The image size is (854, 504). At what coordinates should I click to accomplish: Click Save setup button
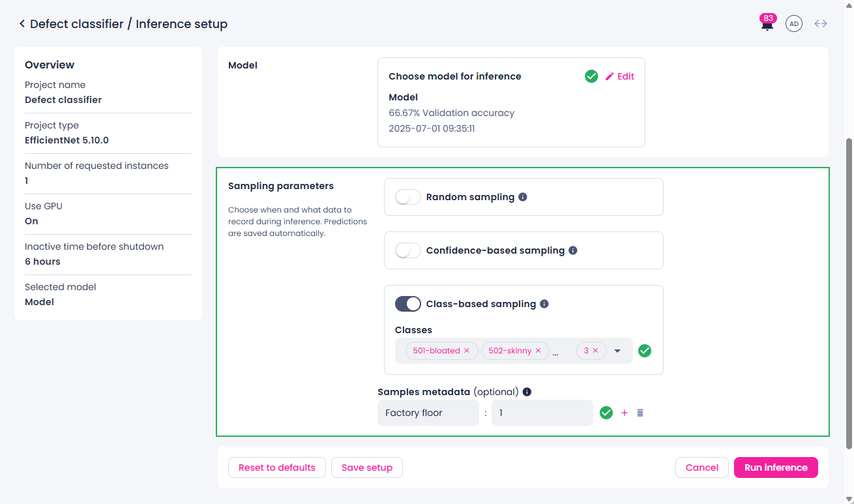367,467
